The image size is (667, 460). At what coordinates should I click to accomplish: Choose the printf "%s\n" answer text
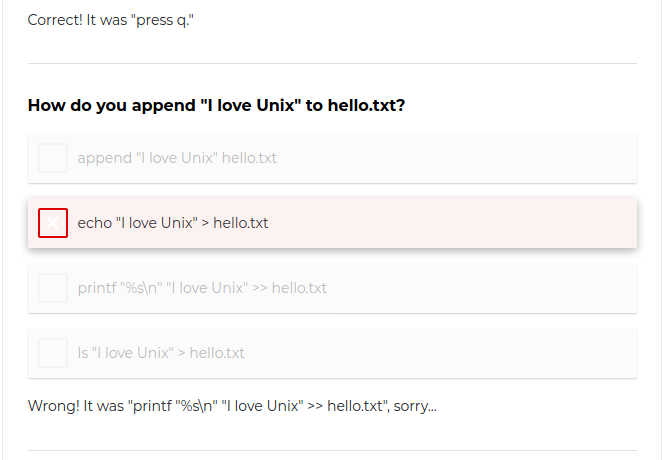tap(201, 288)
